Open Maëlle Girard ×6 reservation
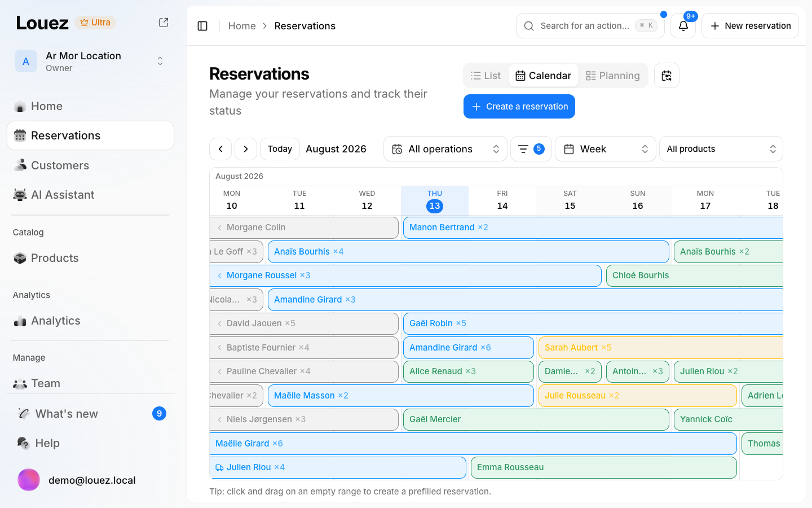The height and width of the screenshot is (508, 812). 473,444
